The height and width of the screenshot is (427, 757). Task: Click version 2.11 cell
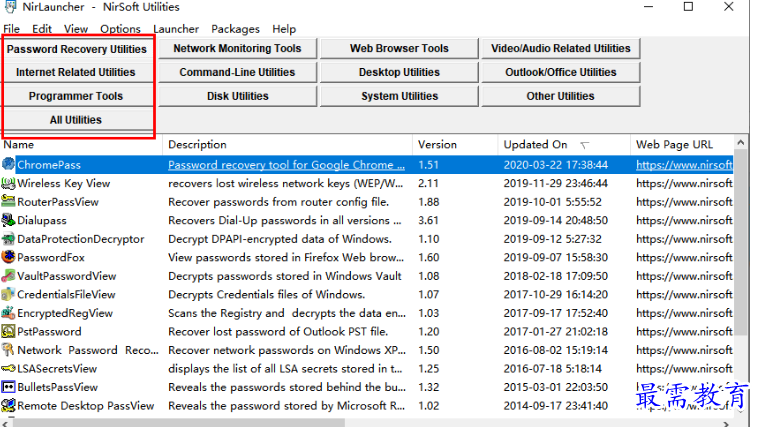428,183
